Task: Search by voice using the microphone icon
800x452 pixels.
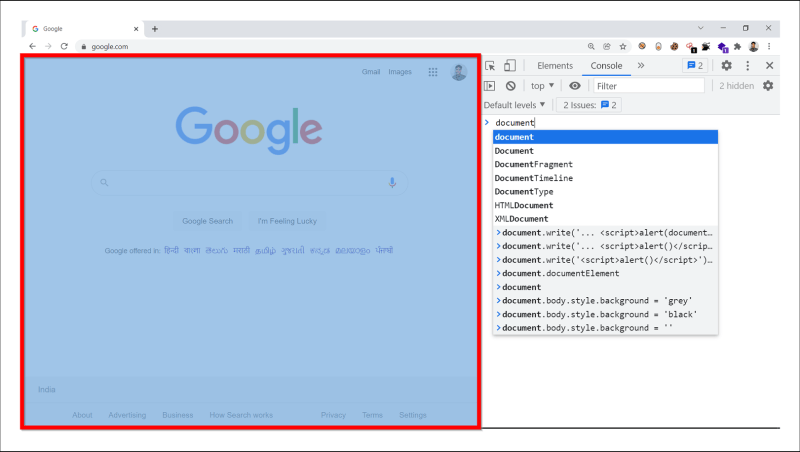Action: (392, 182)
